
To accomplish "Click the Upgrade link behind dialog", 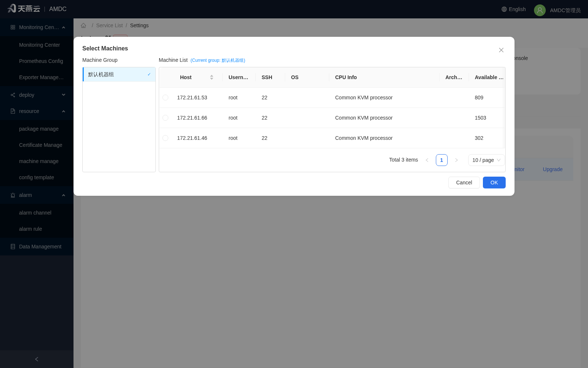I will point(553,169).
